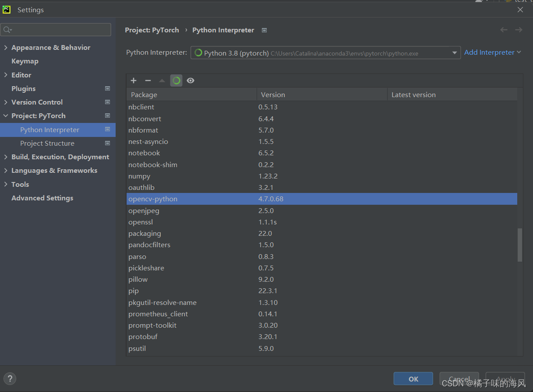This screenshot has width=533, height=392.
Task: Click the project-level icon on Python Interpreter row
Action: [x=108, y=129]
